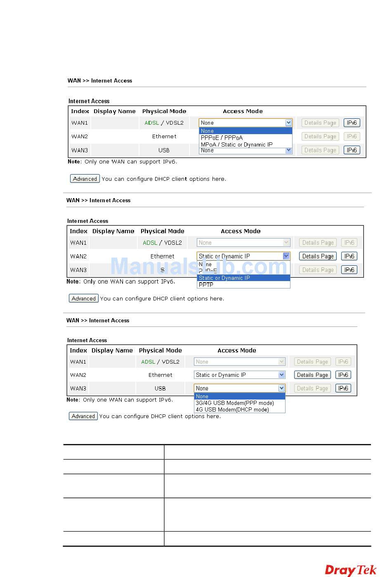Open WAN2 Details Page in third table
Image resolution: width=392 pixels, height=577 pixels.
click(x=312, y=375)
